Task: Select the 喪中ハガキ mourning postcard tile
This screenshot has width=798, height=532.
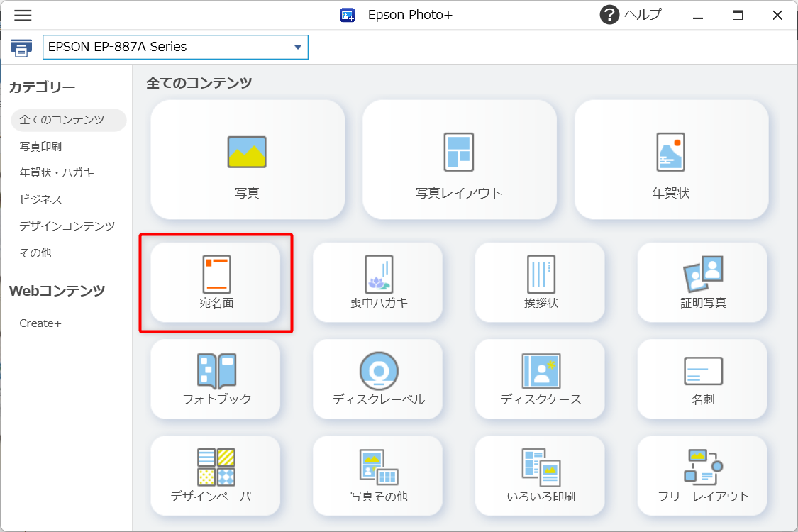Action: (377, 282)
